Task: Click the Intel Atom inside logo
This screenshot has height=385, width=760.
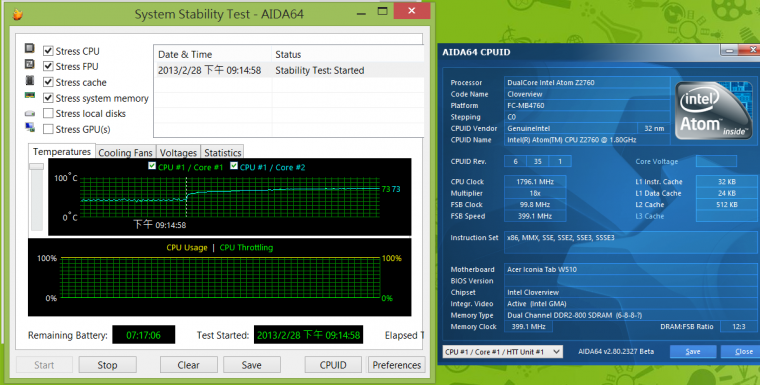Action: [712, 111]
